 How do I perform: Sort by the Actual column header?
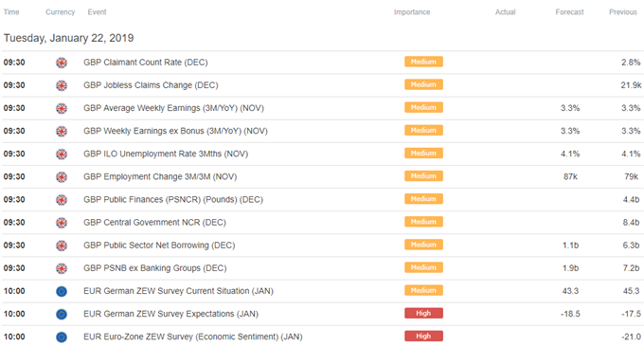[505, 12]
